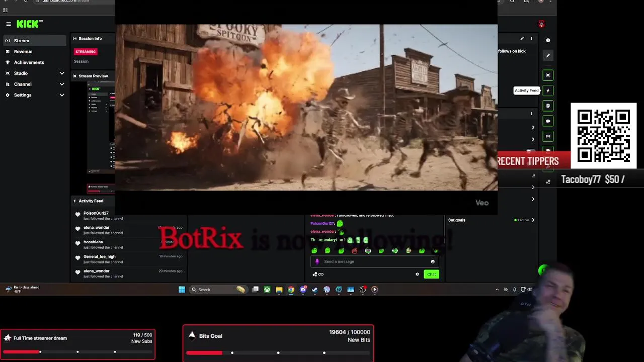
Task: Open the Xbox app from the taskbar
Action: tap(267, 290)
